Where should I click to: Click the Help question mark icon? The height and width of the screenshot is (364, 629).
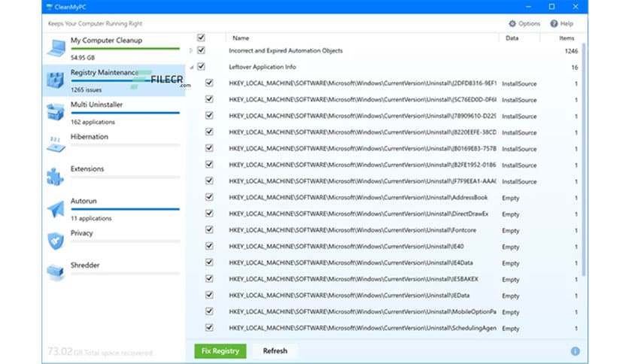[x=554, y=23]
